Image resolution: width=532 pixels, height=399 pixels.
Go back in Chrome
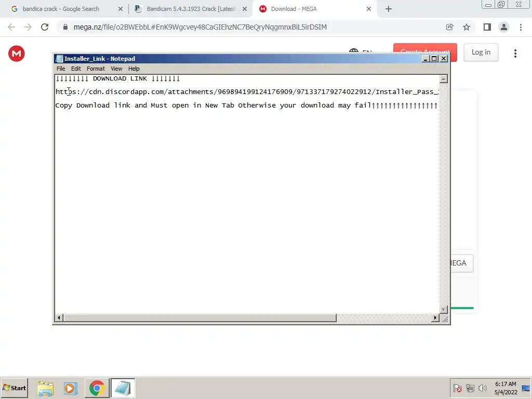(x=11, y=27)
